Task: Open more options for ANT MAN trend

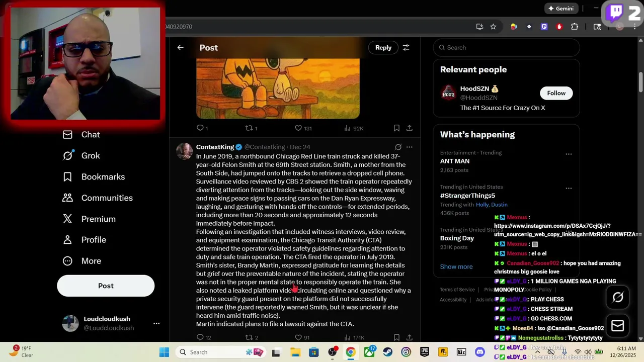Action: pos(569,154)
